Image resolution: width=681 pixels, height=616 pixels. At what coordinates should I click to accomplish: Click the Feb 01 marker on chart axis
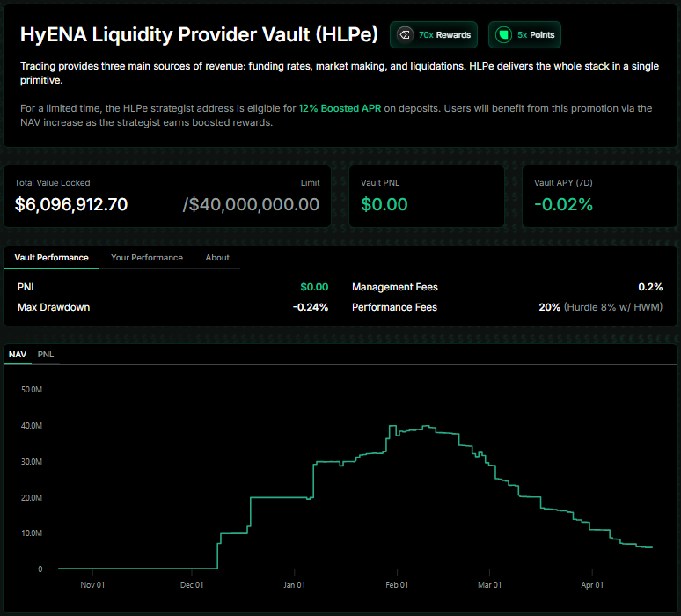397,584
